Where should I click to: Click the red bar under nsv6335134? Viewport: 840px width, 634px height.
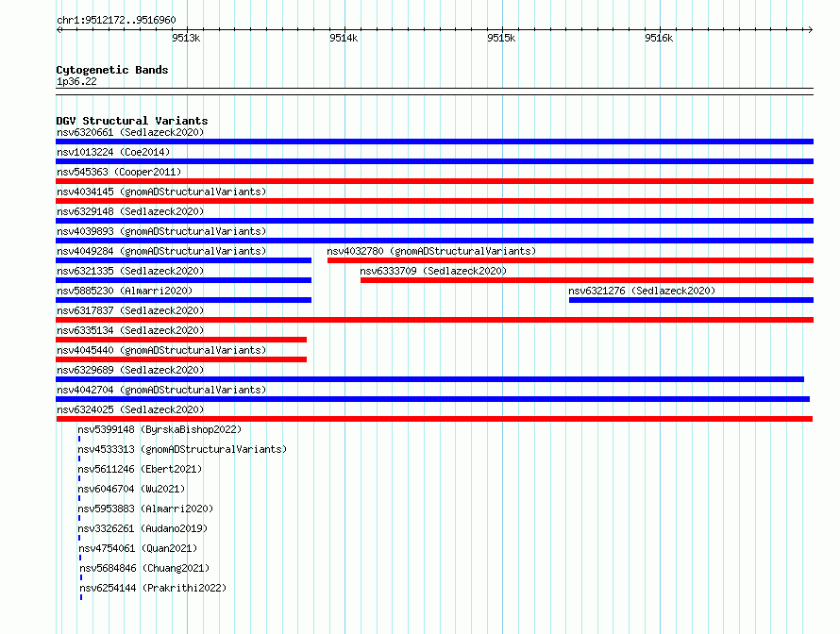click(x=181, y=340)
